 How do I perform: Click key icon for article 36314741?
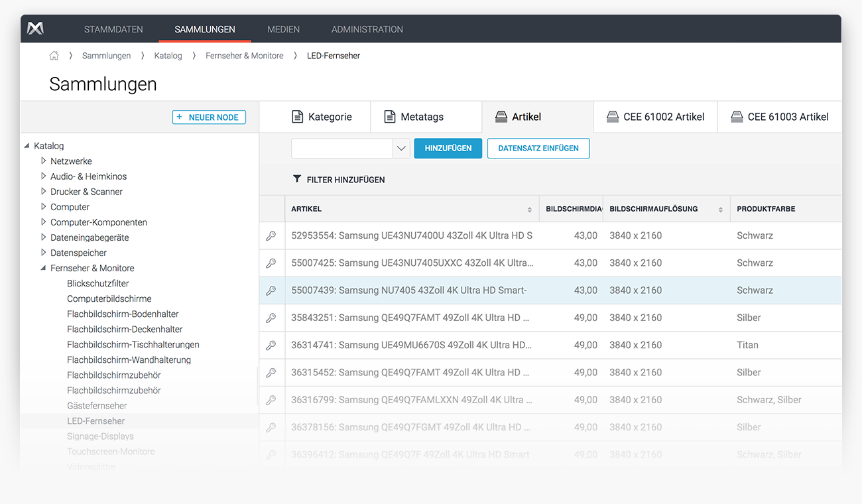[271, 346]
